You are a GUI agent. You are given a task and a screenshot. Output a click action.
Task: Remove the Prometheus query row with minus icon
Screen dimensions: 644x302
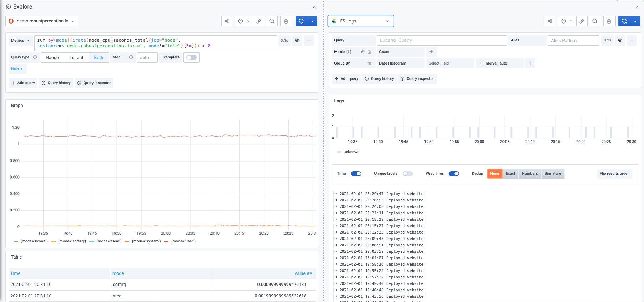309,40
